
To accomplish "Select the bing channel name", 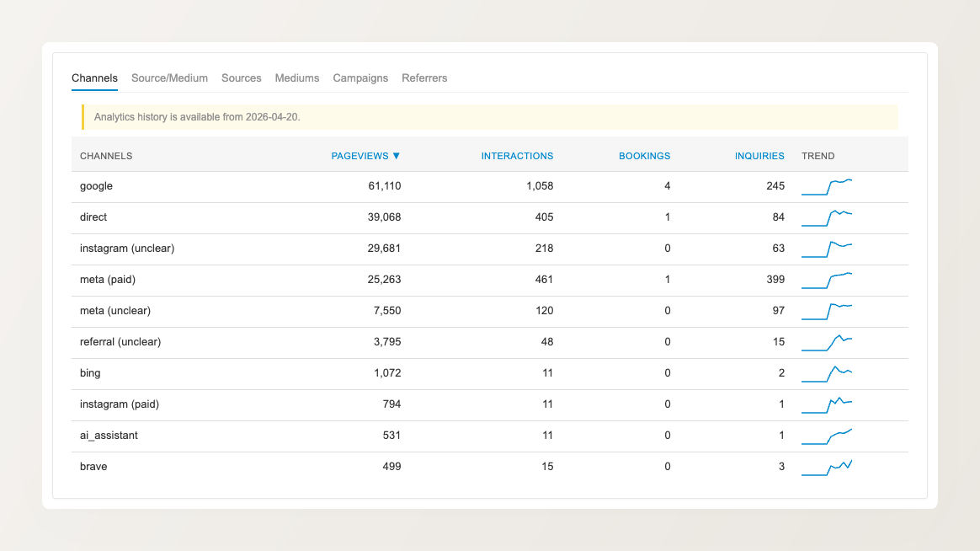I will click(x=90, y=373).
